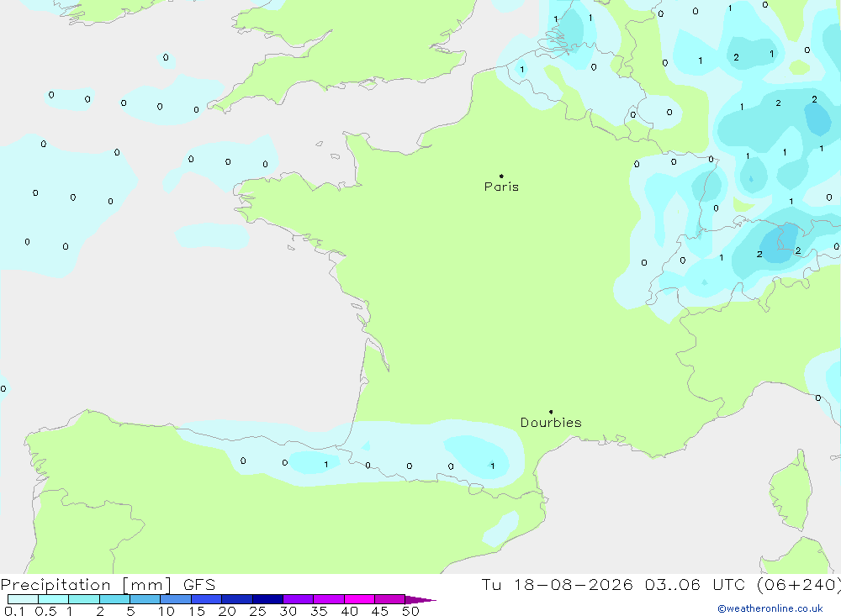
Task: Select the 15–20 mm blue swatch
Action: click(x=207, y=599)
